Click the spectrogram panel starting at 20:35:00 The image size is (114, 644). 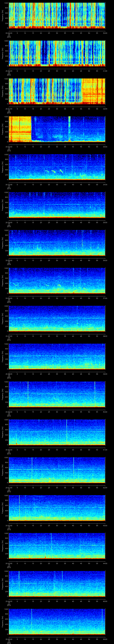57,243
